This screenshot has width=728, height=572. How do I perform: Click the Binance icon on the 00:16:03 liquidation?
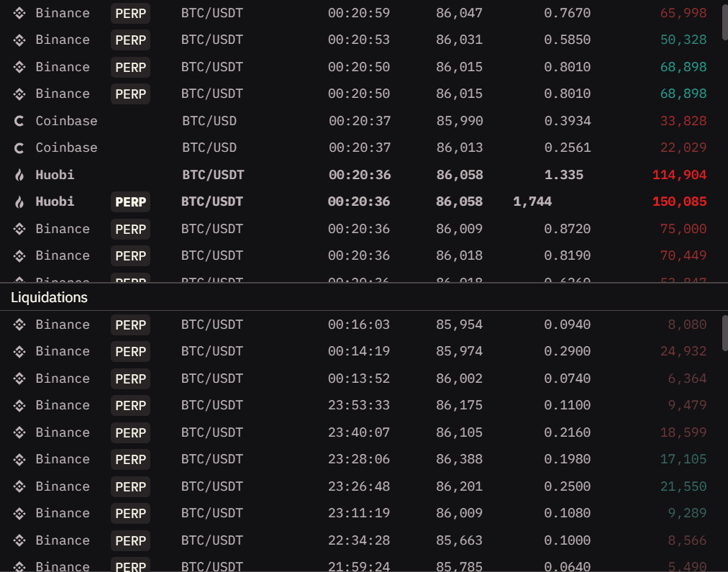click(x=19, y=324)
